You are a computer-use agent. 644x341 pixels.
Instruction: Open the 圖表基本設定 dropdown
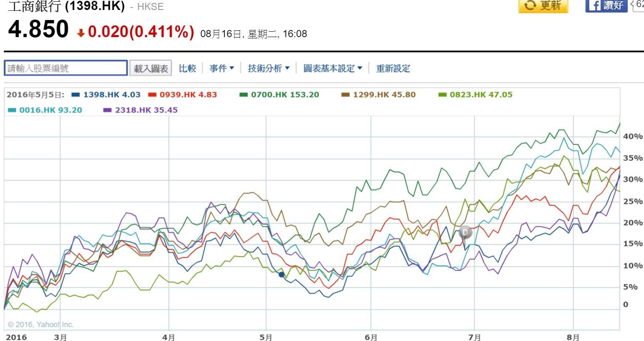(333, 68)
